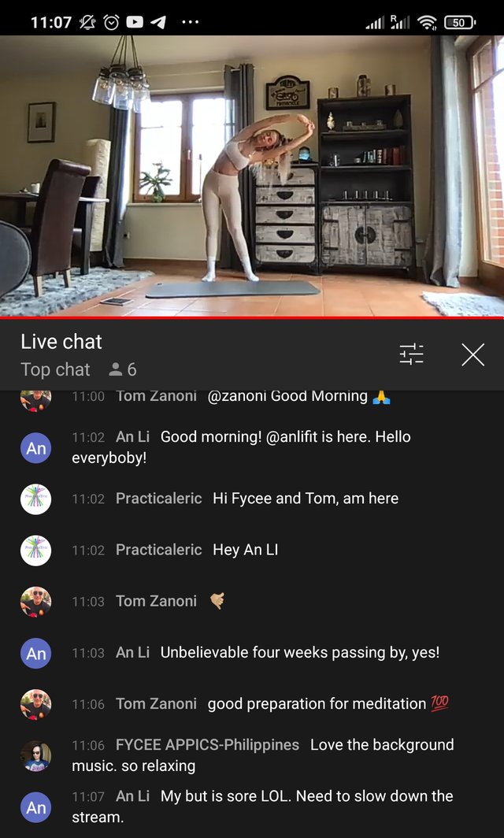The width and height of the screenshot is (504, 838).
Task: Tap Practicaleric avatar beside 'Hey An LI'
Action: pyautogui.click(x=35, y=550)
